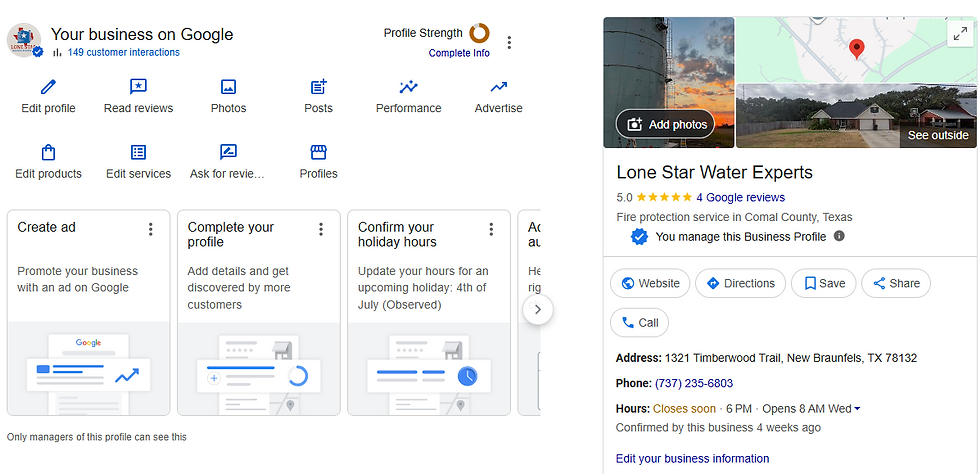The width and height of the screenshot is (980, 474).
Task: Click the Directions button
Action: coord(740,283)
